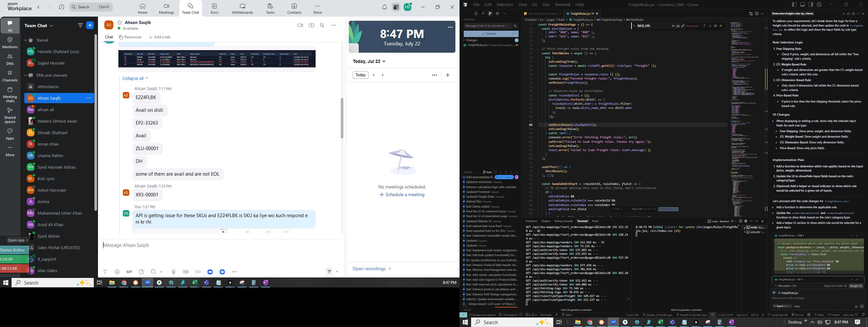Viewport: 868px width, 327px height.
Task: Record an audio message
Action: (174, 272)
